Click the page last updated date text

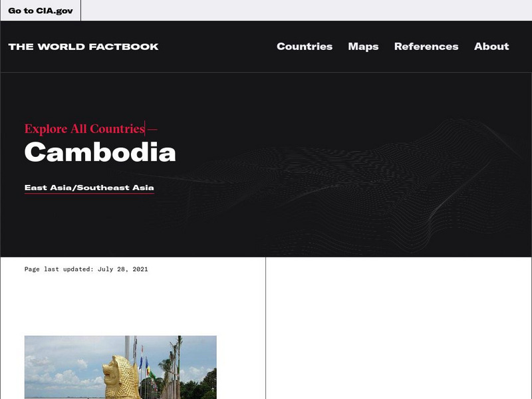86,269
